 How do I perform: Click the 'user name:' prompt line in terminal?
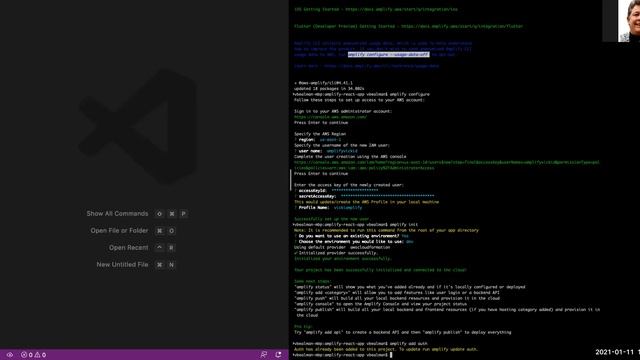326,151
